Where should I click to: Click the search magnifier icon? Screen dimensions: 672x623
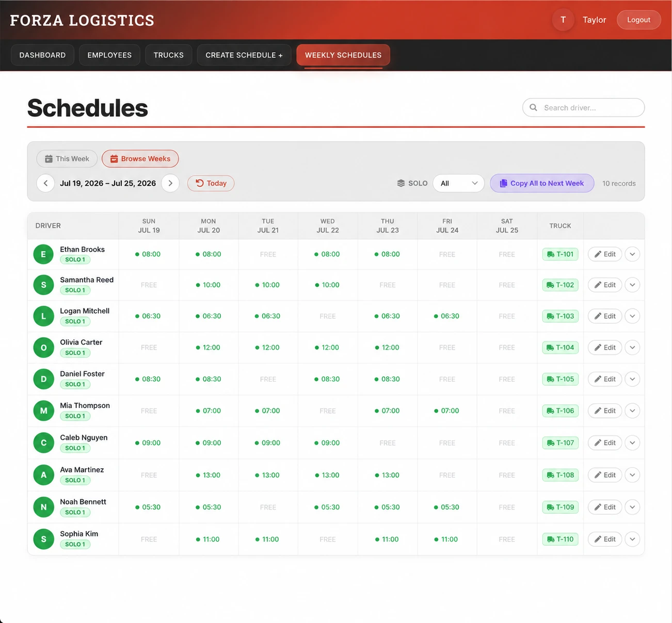tap(533, 107)
